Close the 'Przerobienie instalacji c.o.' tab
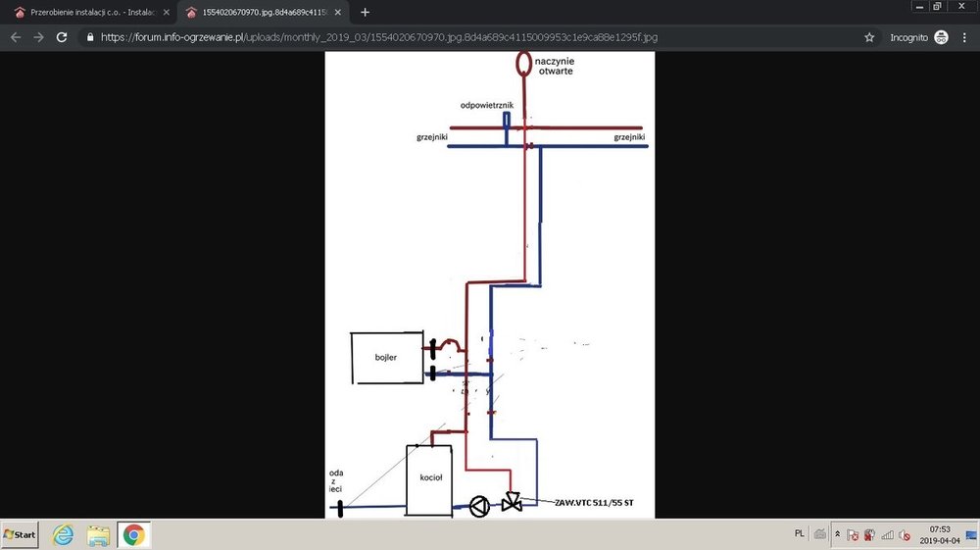Image resolution: width=980 pixels, height=550 pixels. pos(166,12)
